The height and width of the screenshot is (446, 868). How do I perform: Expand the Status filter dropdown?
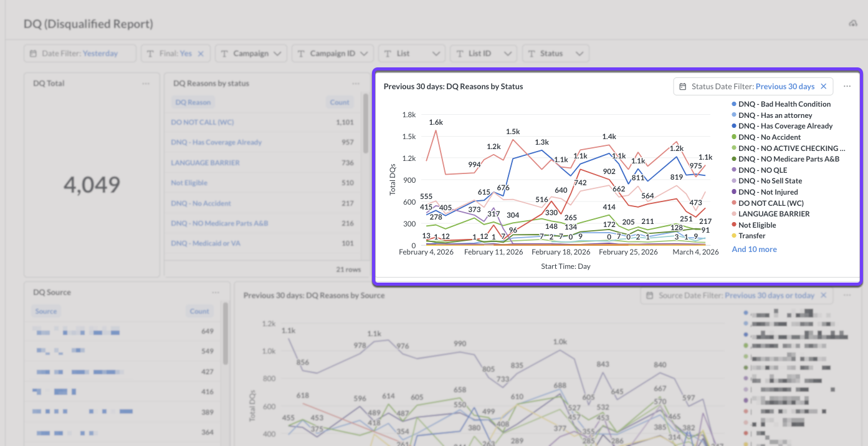coord(556,54)
